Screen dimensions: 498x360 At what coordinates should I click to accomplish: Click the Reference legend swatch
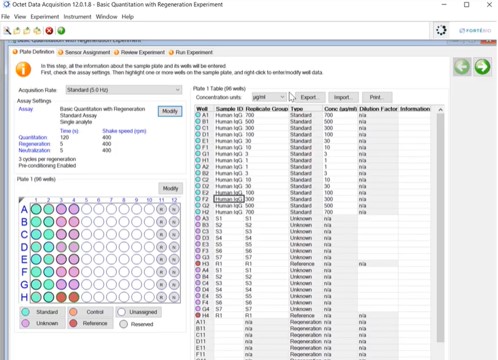point(73,323)
